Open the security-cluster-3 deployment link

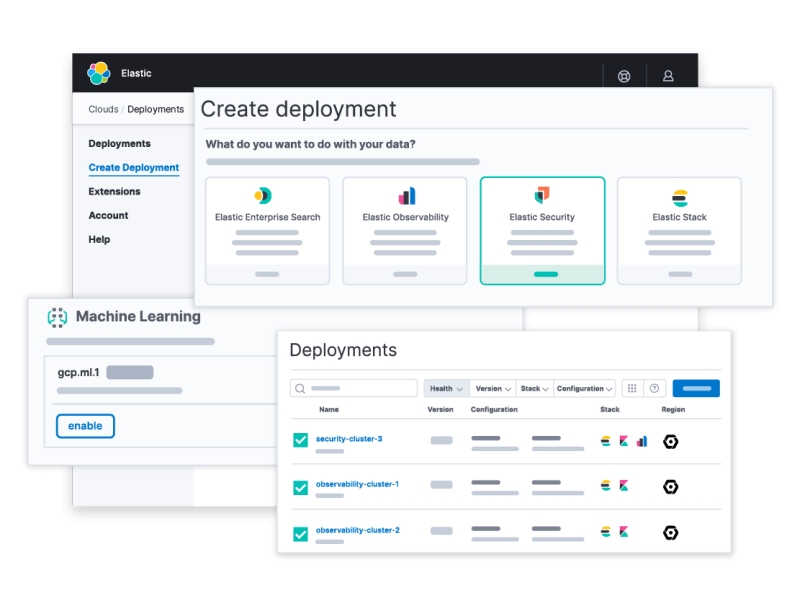pyautogui.click(x=349, y=439)
